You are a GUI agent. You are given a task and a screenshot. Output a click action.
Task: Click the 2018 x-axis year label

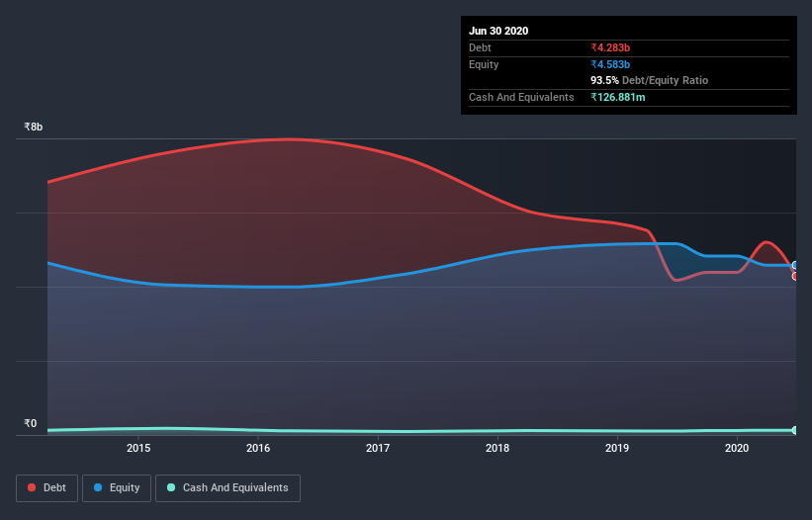click(497, 448)
